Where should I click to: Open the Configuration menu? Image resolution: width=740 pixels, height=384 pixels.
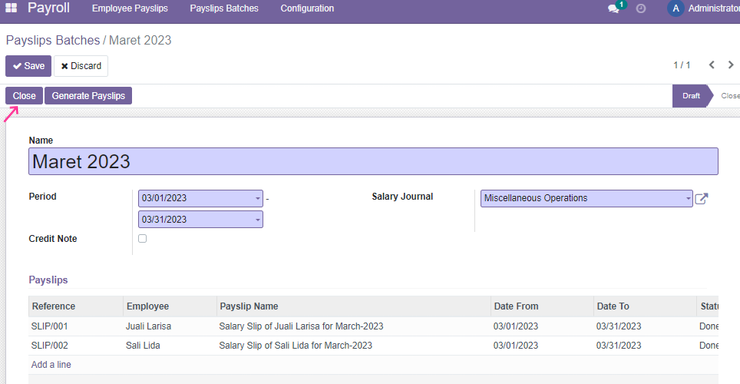point(307,8)
